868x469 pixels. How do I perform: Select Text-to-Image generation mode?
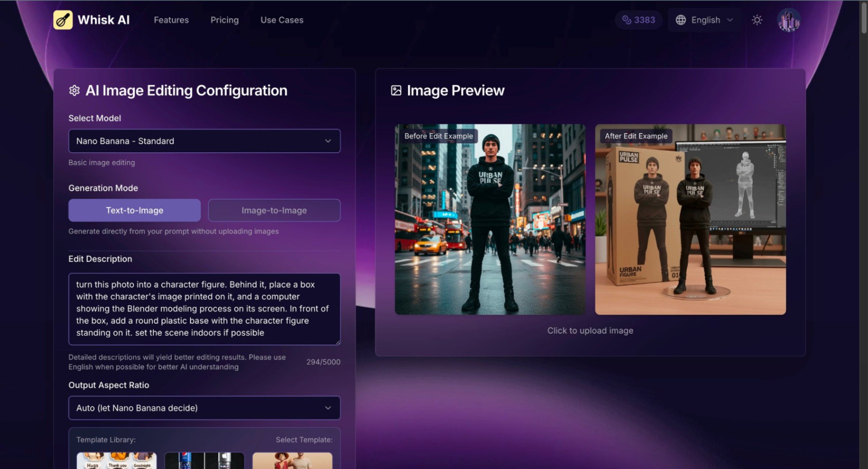134,210
